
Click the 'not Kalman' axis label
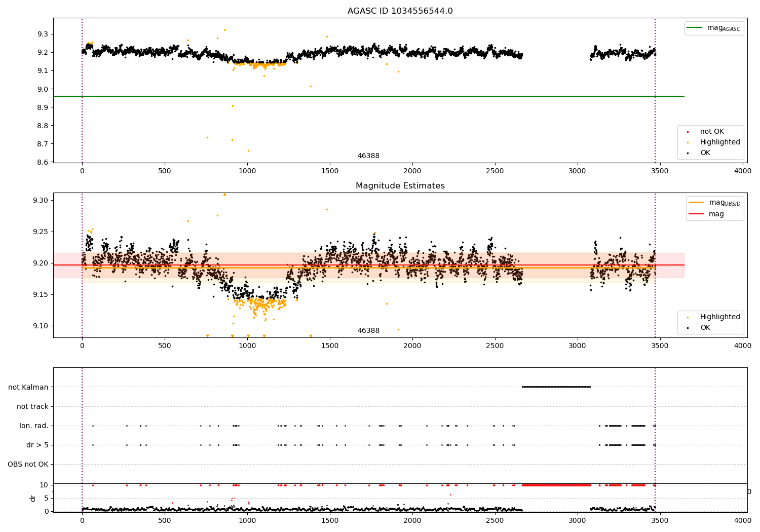[x=28, y=387]
